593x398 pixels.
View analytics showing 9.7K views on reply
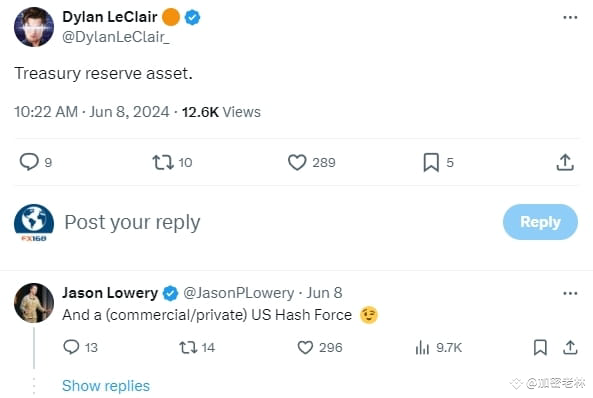(x=439, y=347)
